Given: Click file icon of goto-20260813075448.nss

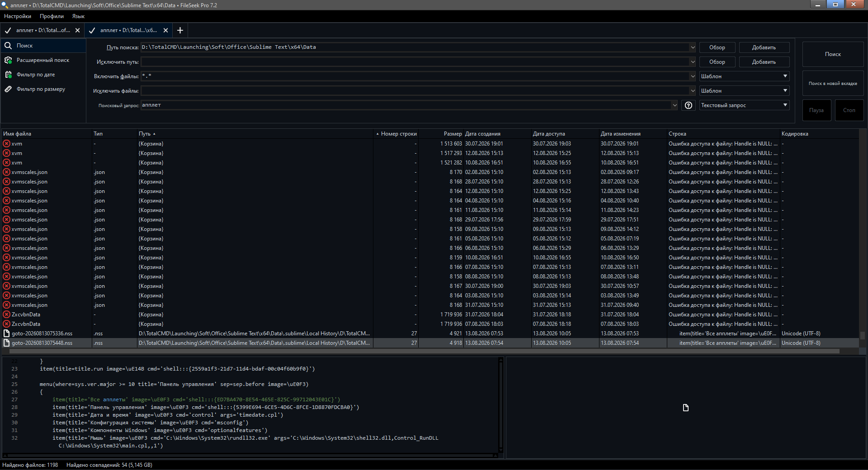Looking at the screenshot, I should (x=6, y=343).
